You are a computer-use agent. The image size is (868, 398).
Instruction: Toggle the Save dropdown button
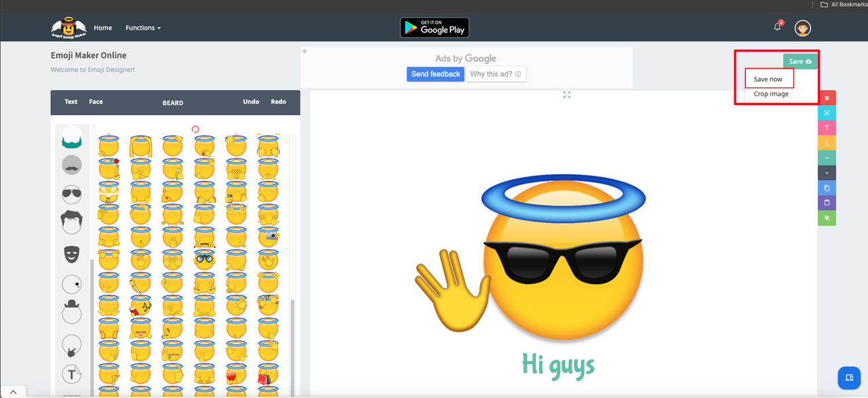[800, 62]
